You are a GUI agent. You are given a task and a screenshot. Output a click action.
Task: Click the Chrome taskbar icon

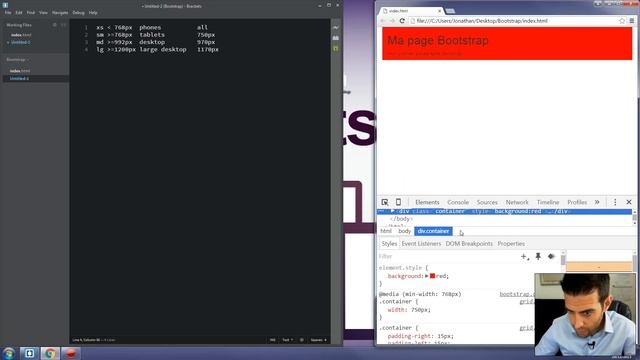(50, 353)
